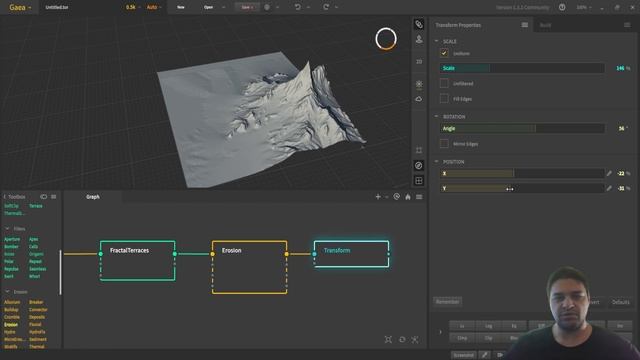Open the zoom percentage dropdown in title bar
640x360 pixels.
point(584,7)
